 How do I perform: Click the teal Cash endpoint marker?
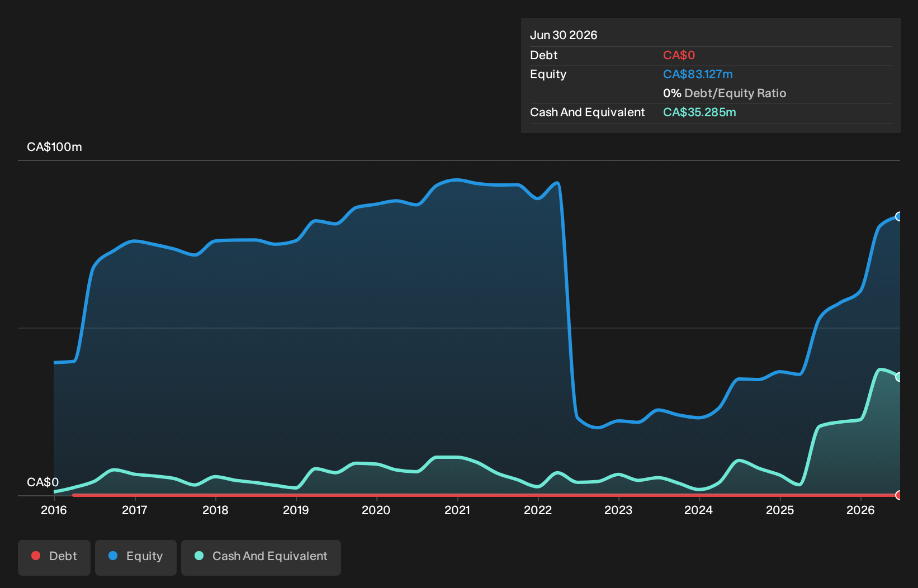point(899,377)
